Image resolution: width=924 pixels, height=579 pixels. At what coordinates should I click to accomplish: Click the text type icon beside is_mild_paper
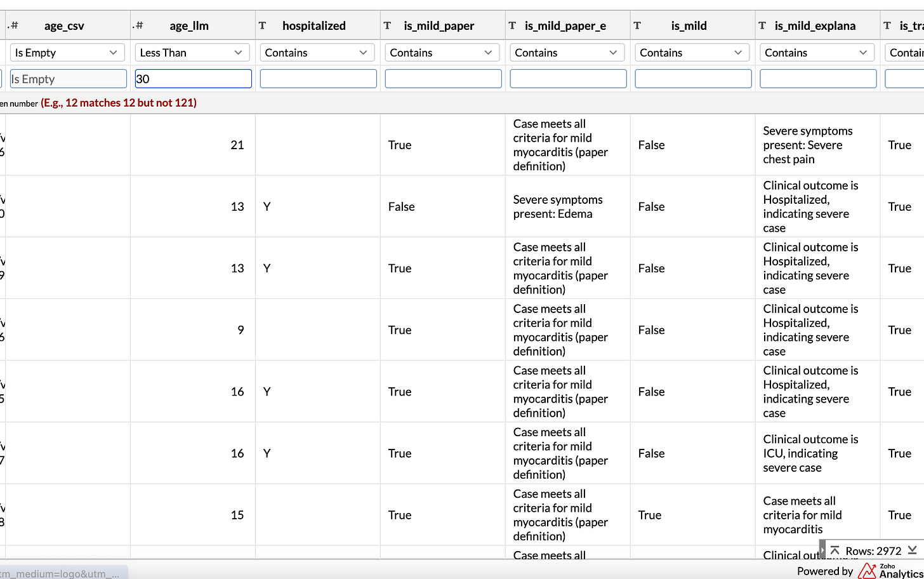[x=387, y=25]
